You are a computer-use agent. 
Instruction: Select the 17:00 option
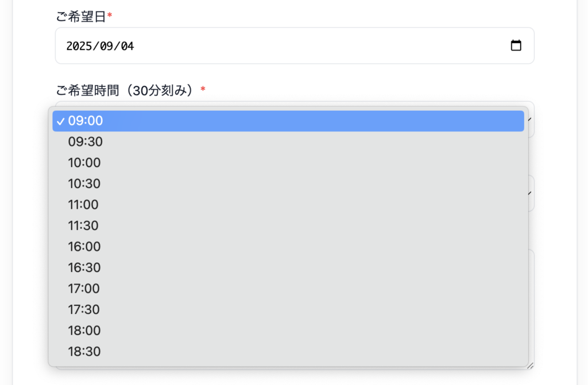pos(288,289)
